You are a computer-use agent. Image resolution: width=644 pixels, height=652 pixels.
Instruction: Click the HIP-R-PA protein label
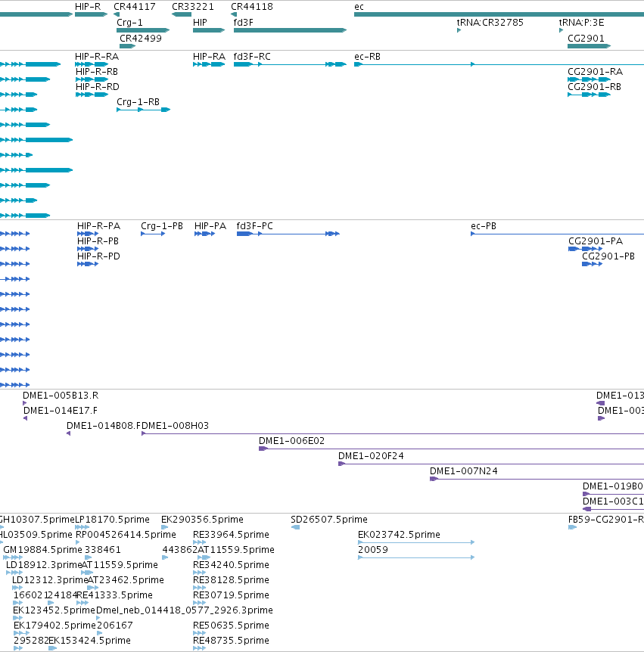98,226
